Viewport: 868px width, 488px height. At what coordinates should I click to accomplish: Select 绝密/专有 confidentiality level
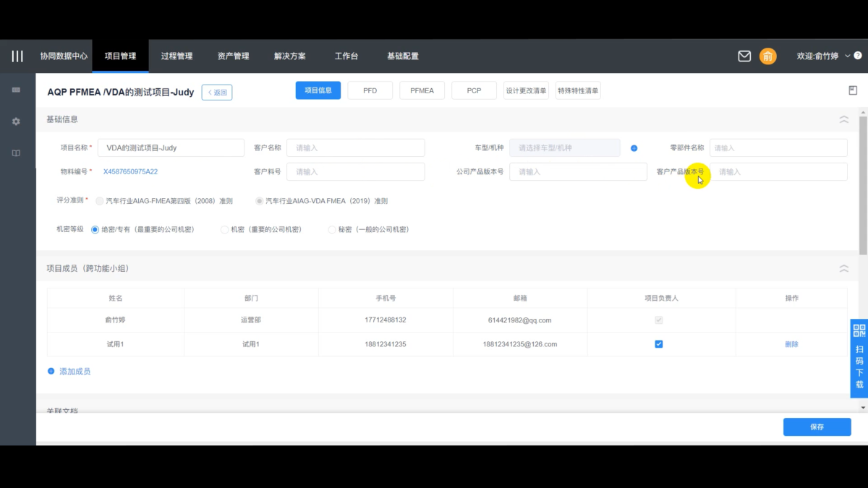[x=95, y=230]
